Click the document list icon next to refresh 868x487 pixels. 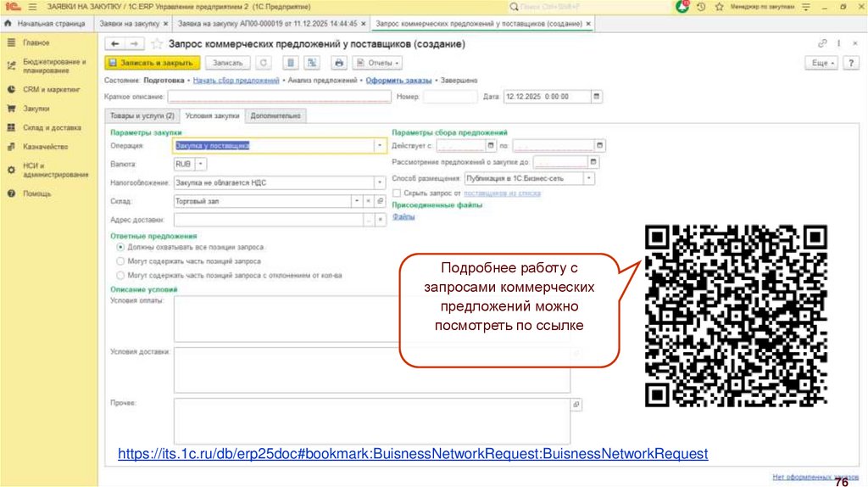pyautogui.click(x=291, y=63)
